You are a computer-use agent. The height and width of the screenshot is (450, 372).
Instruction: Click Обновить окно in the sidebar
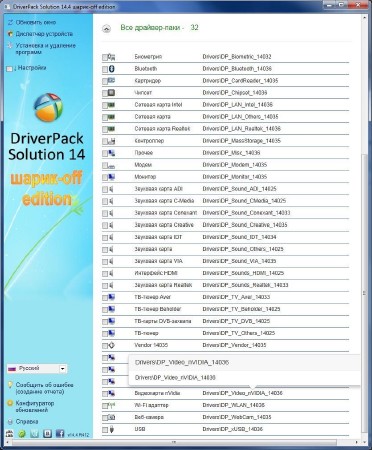36,22
